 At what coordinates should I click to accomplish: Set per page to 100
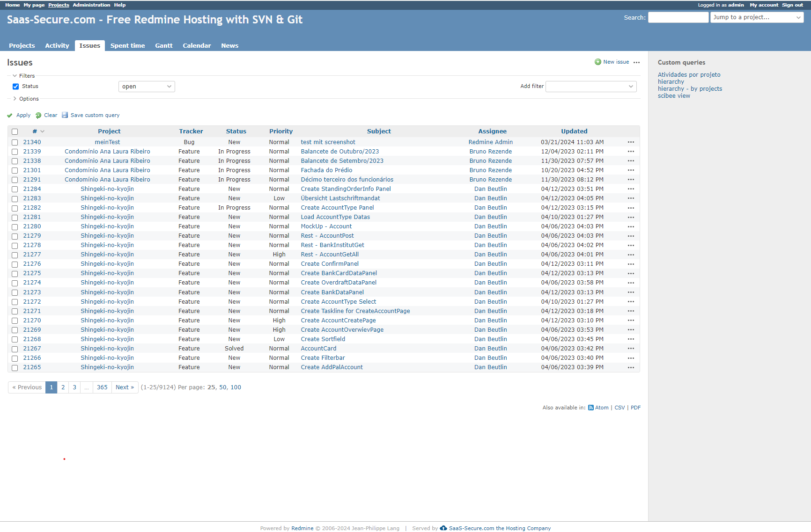coord(236,387)
